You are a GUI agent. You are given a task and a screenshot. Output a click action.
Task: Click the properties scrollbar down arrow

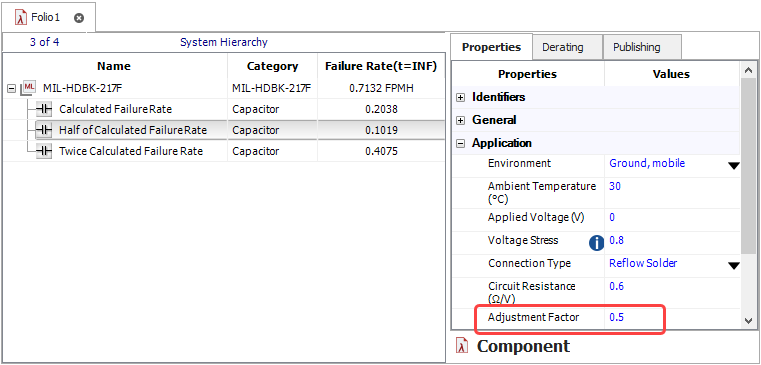pyautogui.click(x=748, y=320)
